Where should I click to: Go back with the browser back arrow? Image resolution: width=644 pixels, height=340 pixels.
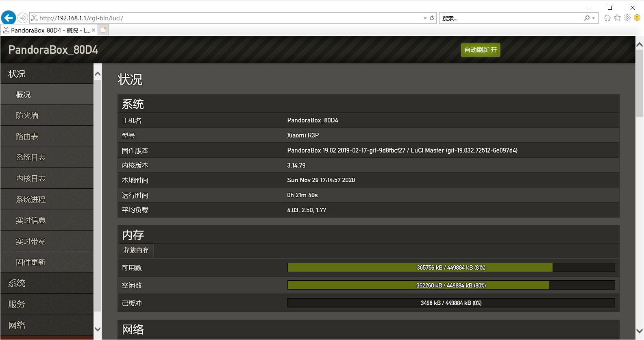click(x=9, y=18)
